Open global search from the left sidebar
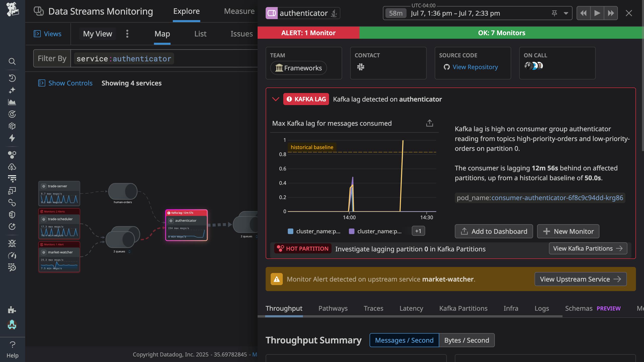Viewport: 644px width, 362px height. click(x=12, y=62)
